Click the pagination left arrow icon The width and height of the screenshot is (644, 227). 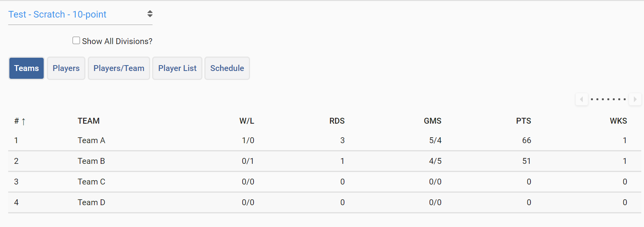click(582, 99)
